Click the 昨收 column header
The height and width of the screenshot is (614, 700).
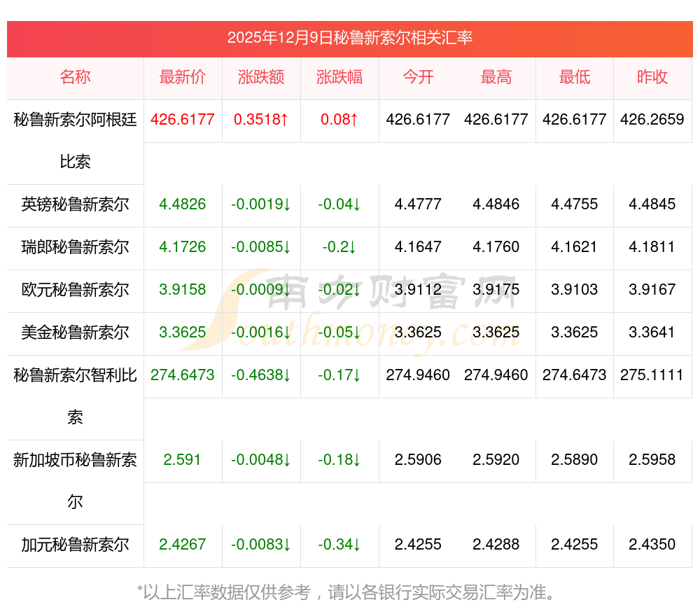(652, 77)
